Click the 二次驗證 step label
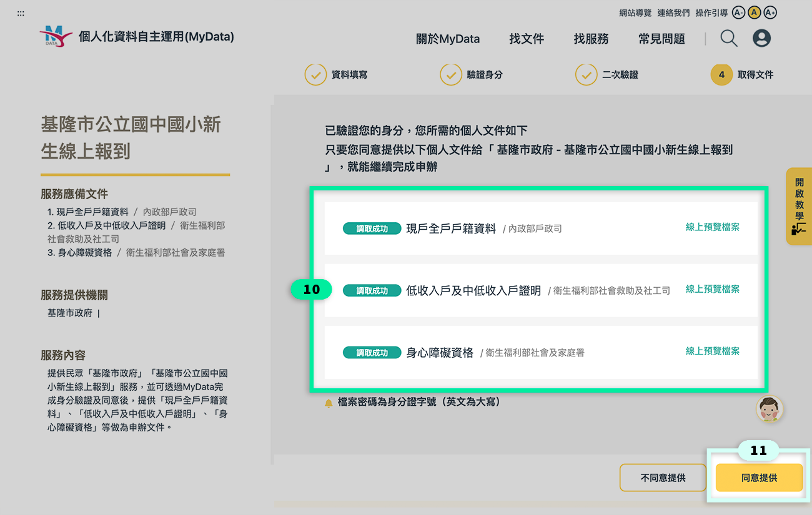The width and height of the screenshot is (812, 515). [x=620, y=75]
